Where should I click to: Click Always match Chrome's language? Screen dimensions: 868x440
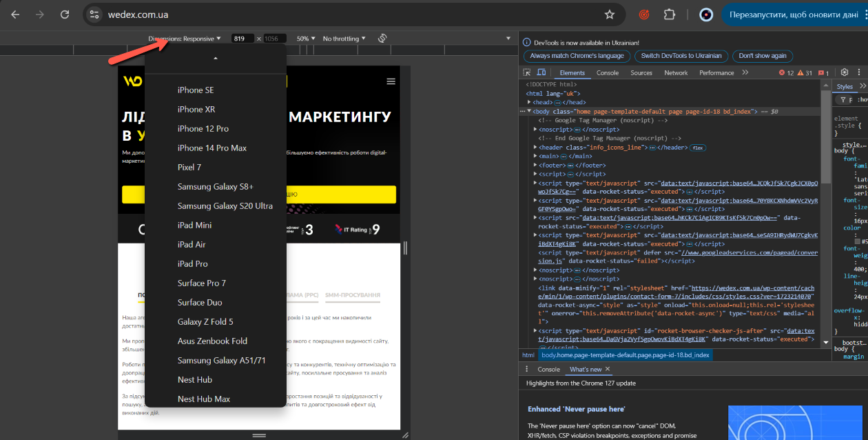(577, 56)
